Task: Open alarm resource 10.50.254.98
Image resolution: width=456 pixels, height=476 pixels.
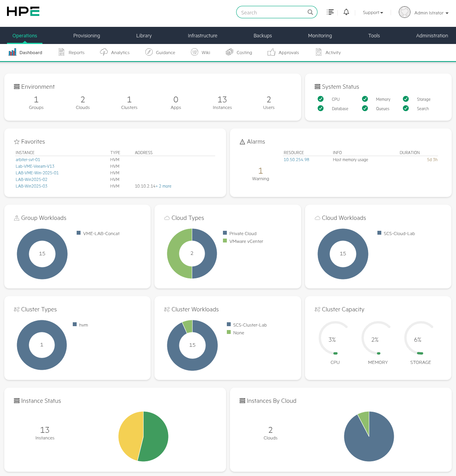Action: [296, 160]
